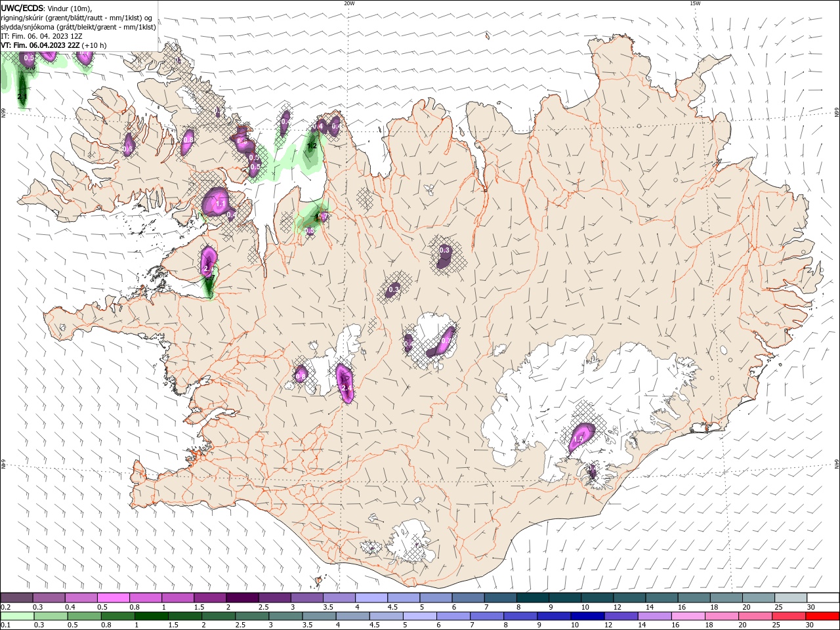Select the 'rigning/skúrir' header line
The width and height of the screenshot is (840, 630).
click(77, 18)
